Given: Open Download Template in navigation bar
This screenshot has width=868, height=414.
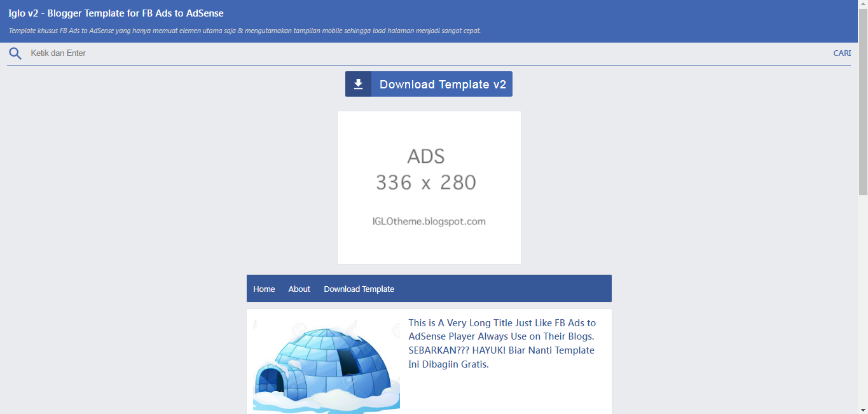Looking at the screenshot, I should pyautogui.click(x=359, y=289).
